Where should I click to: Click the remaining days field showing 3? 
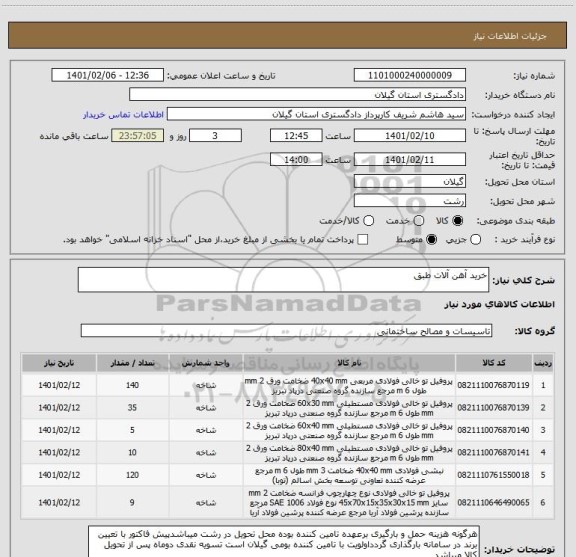tap(215, 136)
